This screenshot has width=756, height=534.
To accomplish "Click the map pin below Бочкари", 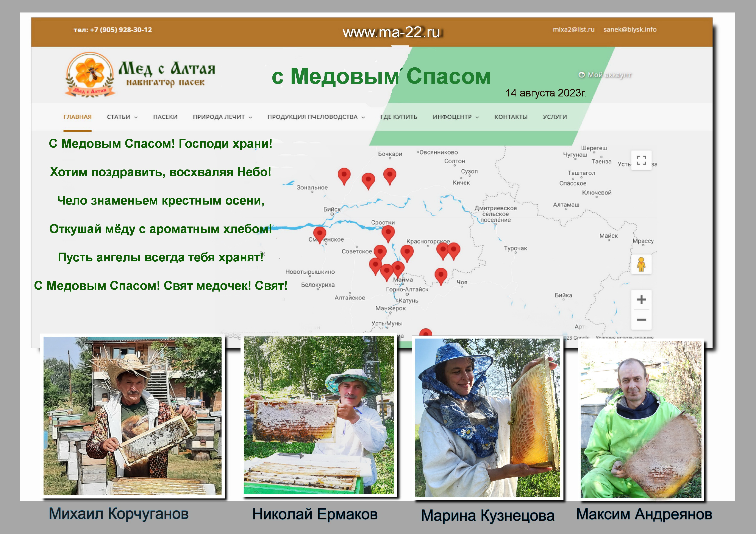I will 390,176.
